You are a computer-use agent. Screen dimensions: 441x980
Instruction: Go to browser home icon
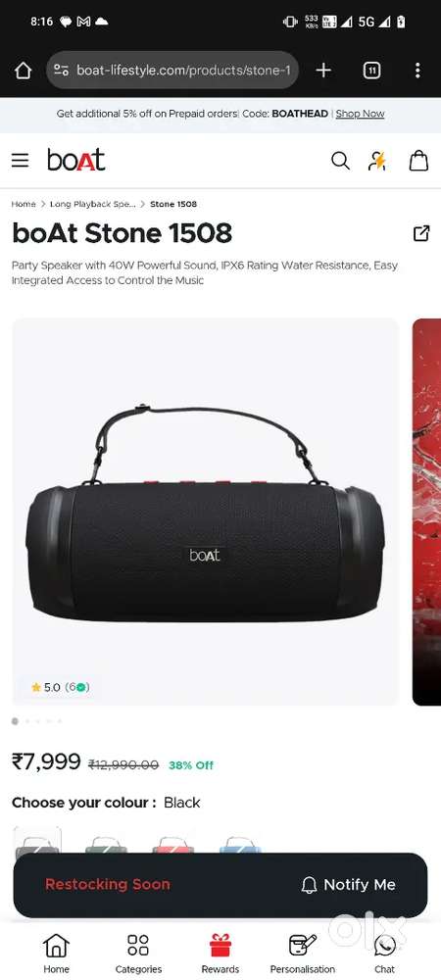pos(24,71)
